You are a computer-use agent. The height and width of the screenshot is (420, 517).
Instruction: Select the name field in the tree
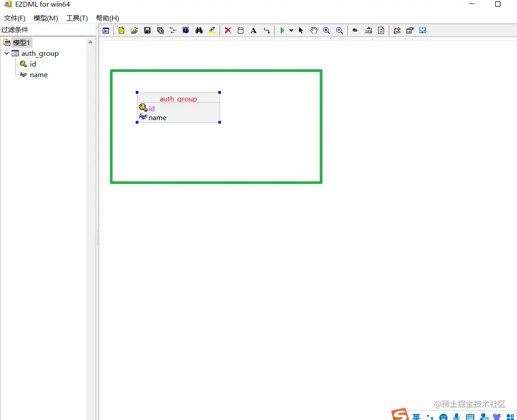(38, 75)
